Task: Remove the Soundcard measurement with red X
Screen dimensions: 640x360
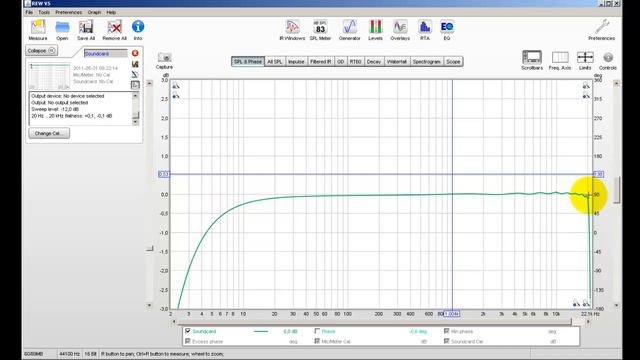Action: (x=135, y=53)
